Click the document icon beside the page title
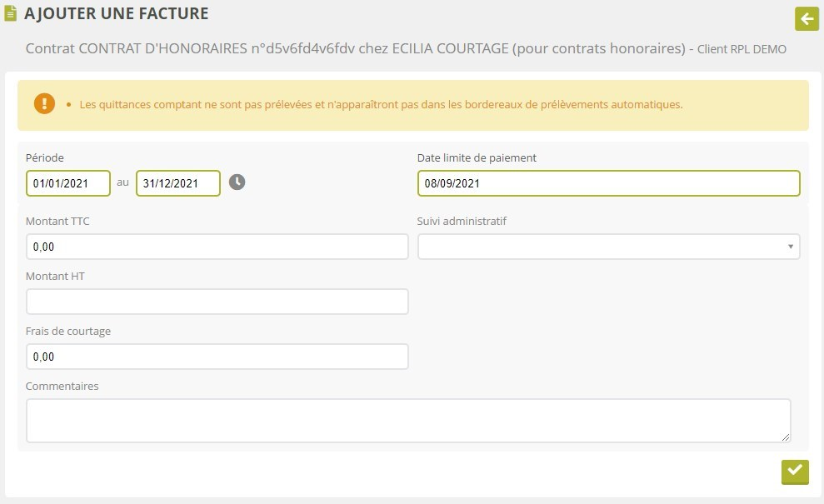 (11, 14)
